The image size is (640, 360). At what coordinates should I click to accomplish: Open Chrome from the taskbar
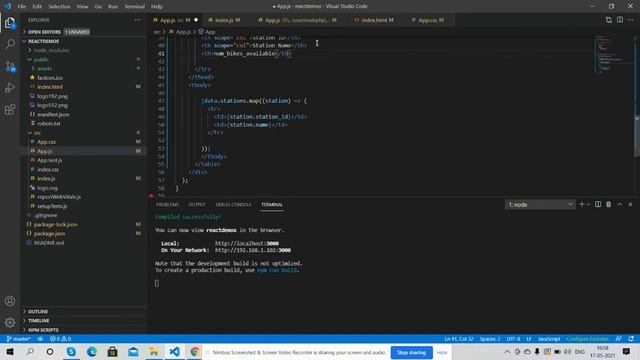(x=195, y=352)
